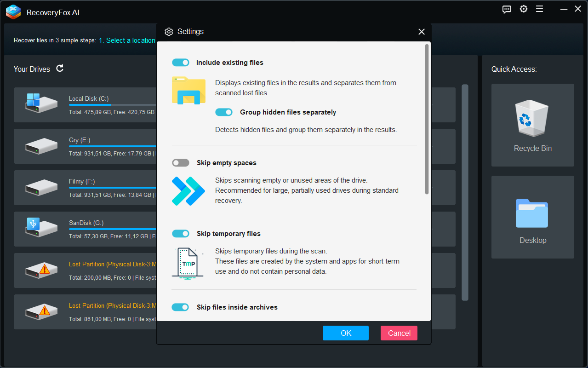Click the '1. Select a location' step text
Viewport: 588px width, 368px height.
point(127,40)
